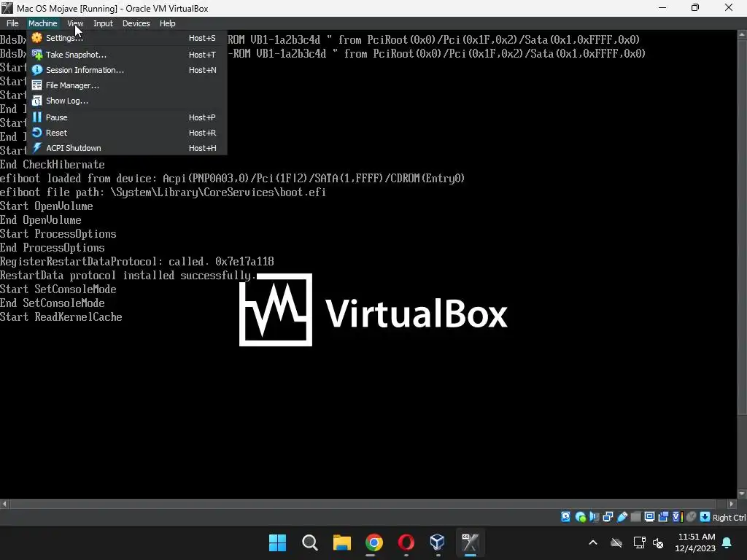Click the Right Ctrl host key label
The width and height of the screenshot is (747, 560).
click(729, 518)
